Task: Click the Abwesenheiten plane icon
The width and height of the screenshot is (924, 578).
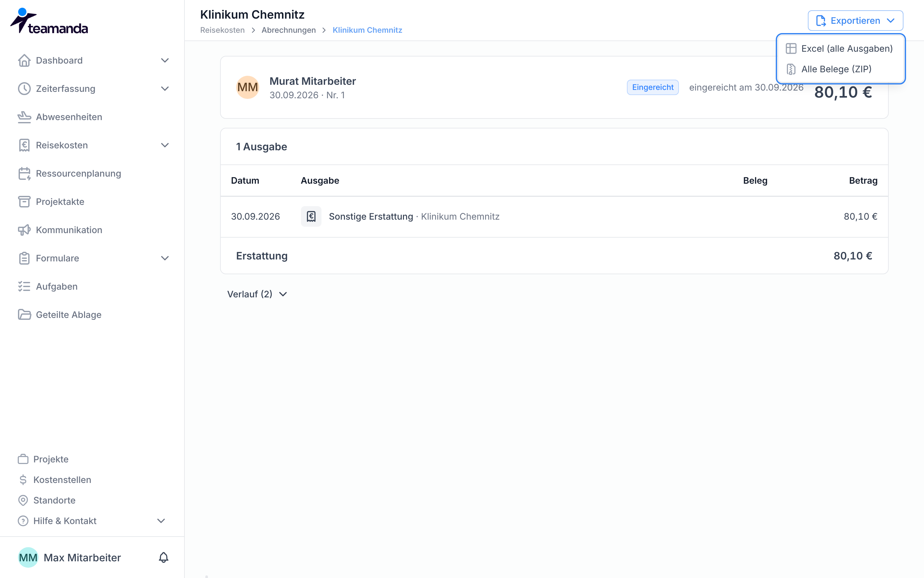Action: click(24, 117)
